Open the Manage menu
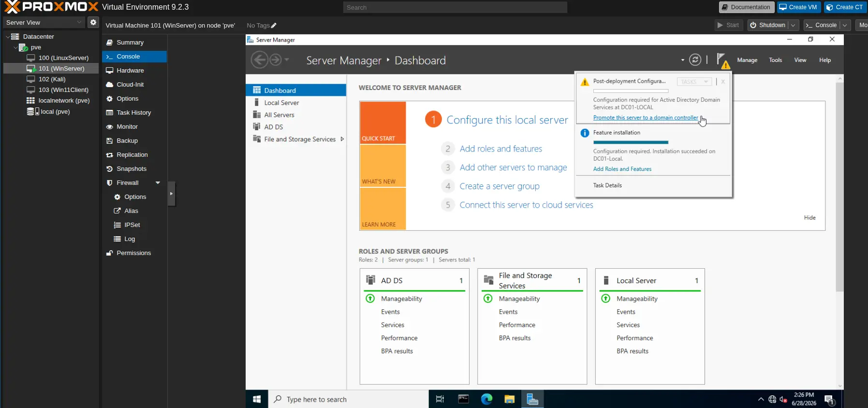 point(747,60)
